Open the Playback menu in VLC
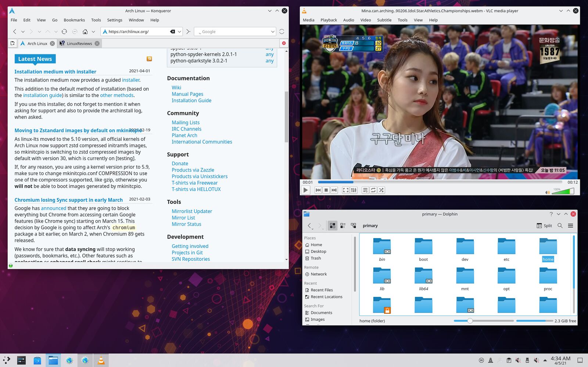 (329, 20)
